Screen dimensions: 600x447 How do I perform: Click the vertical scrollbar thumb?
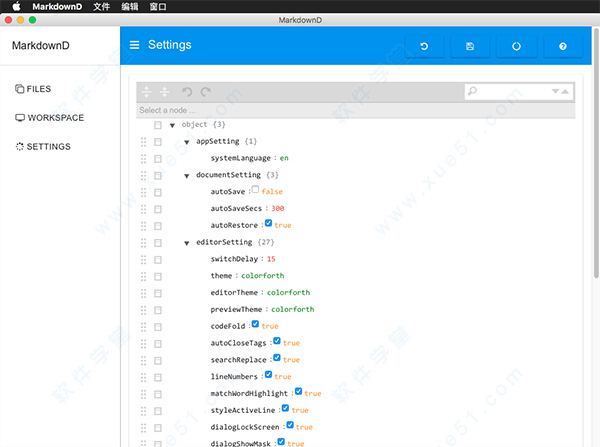(x=596, y=152)
